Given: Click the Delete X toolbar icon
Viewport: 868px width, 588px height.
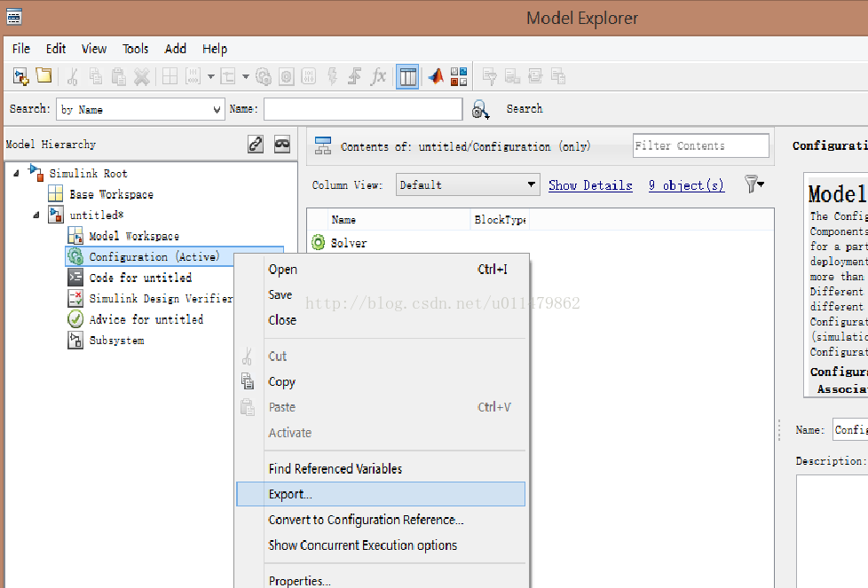Looking at the screenshot, I should click(x=142, y=76).
